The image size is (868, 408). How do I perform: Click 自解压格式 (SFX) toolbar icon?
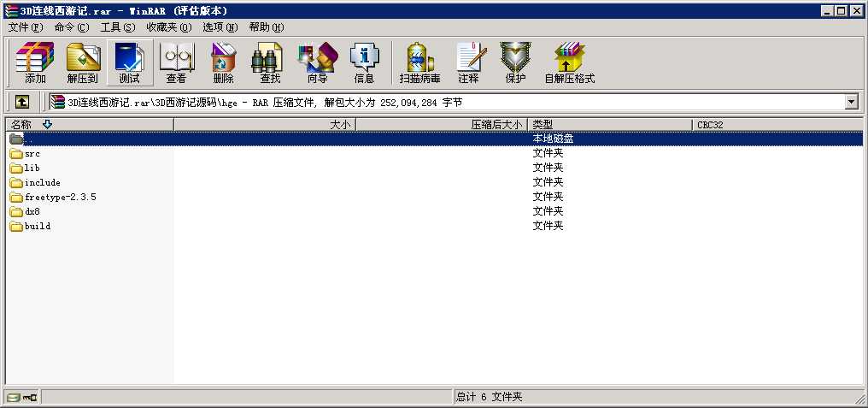tap(570, 62)
